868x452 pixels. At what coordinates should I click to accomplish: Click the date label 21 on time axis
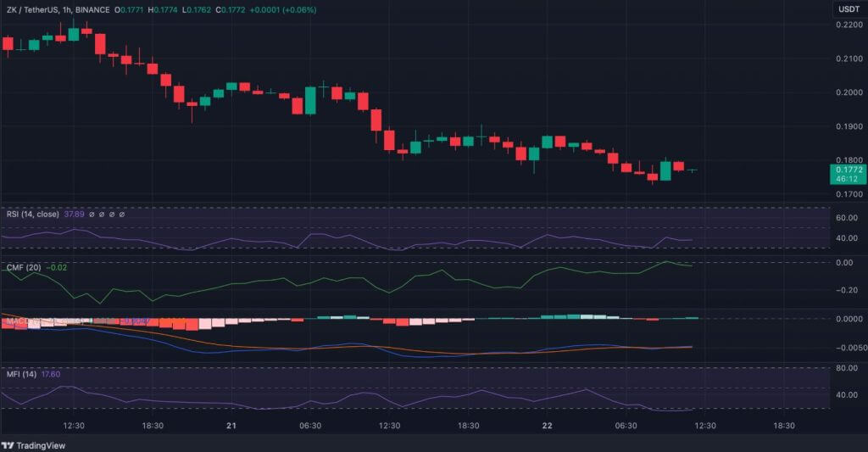coord(231,426)
